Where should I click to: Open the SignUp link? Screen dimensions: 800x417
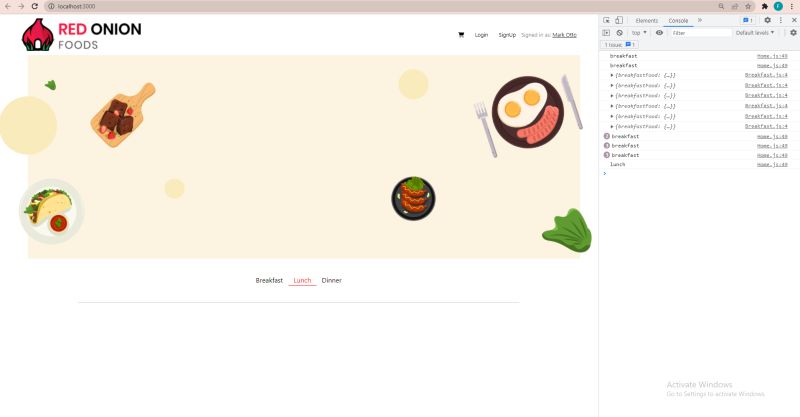507,35
